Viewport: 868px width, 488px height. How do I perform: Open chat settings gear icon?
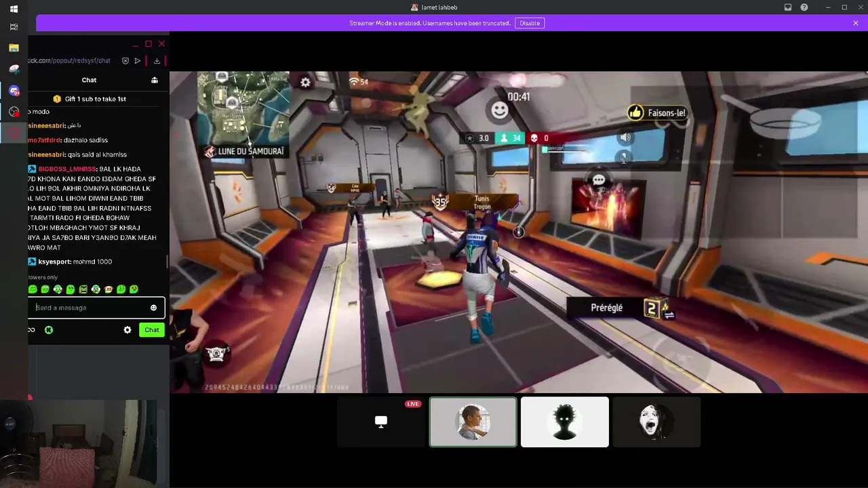(127, 330)
